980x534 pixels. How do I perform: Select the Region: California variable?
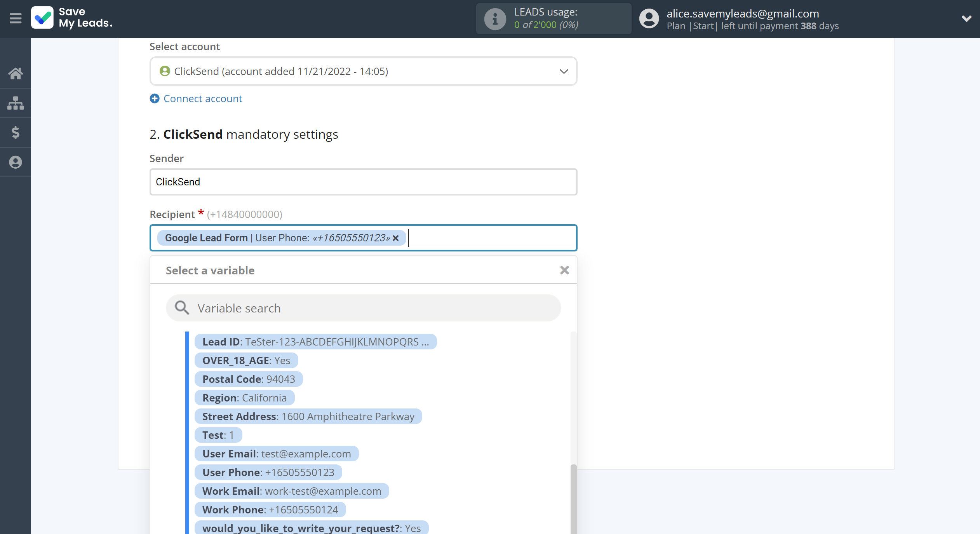point(244,398)
